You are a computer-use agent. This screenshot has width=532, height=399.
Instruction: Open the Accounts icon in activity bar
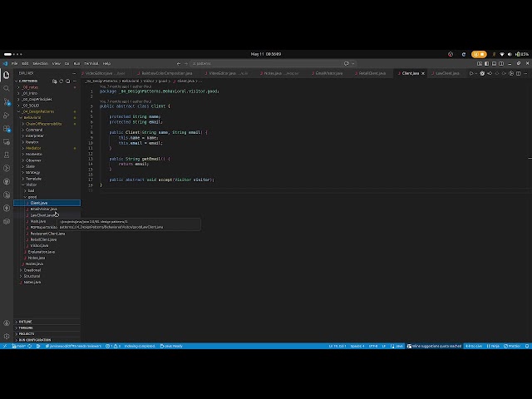(x=7, y=323)
